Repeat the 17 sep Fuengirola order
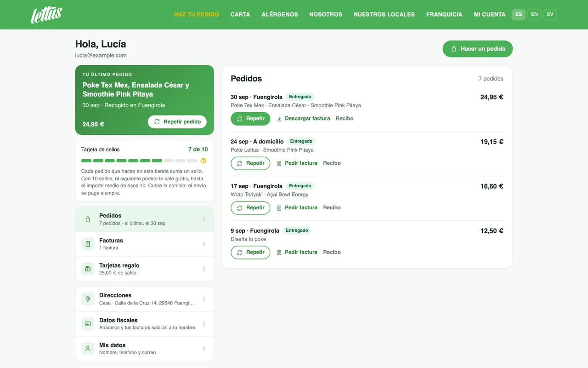 (x=250, y=208)
